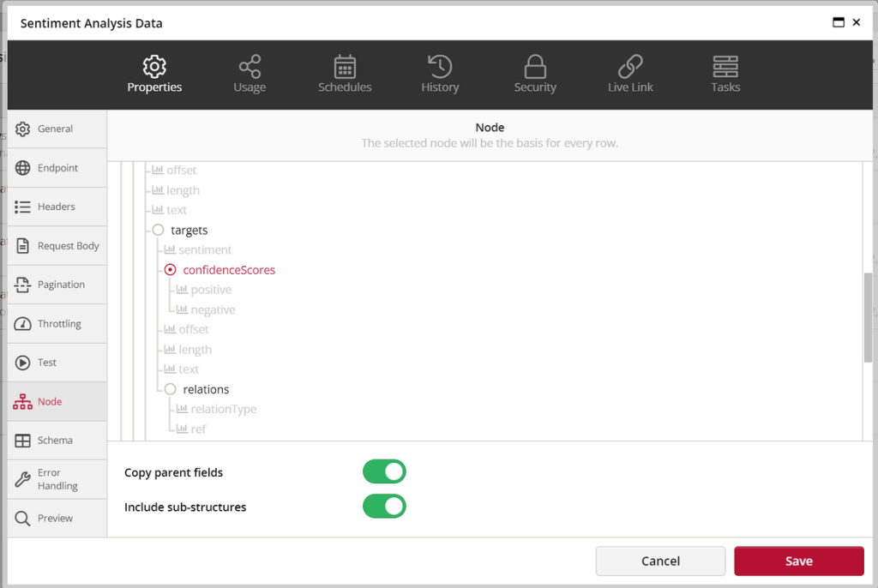Click the Headers list icon
Image resolution: width=878 pixels, height=588 pixels.
pyautogui.click(x=22, y=207)
